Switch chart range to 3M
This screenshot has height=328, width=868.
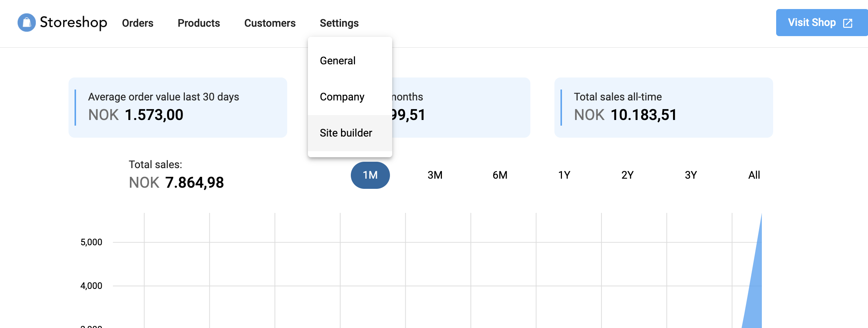click(x=435, y=175)
